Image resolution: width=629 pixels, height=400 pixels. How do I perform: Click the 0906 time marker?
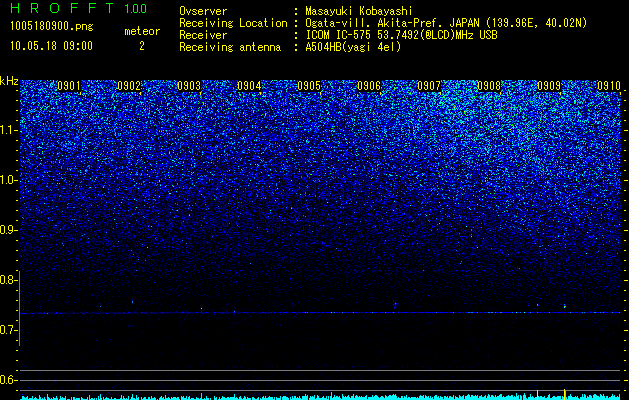click(369, 86)
